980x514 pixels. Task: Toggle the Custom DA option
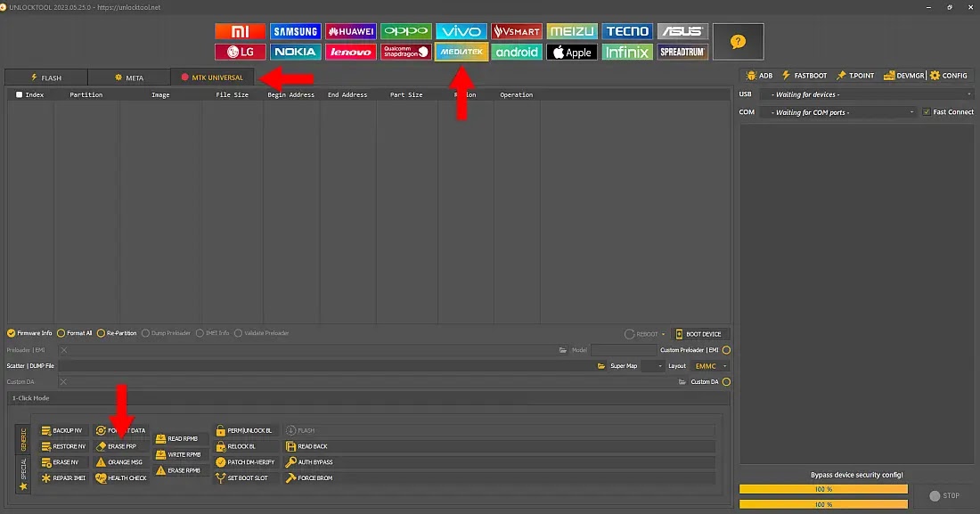point(726,382)
